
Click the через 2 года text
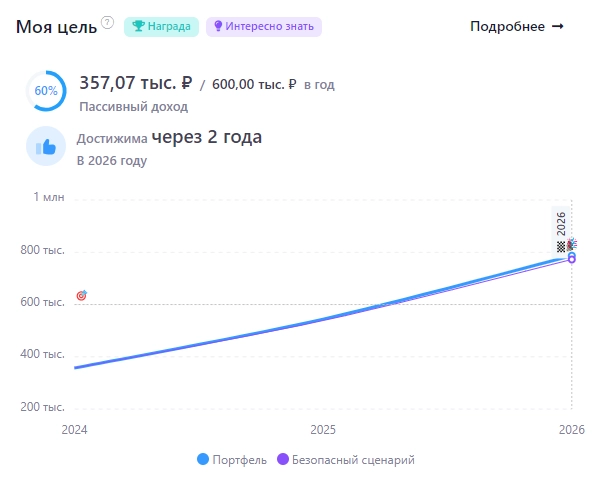tap(207, 137)
